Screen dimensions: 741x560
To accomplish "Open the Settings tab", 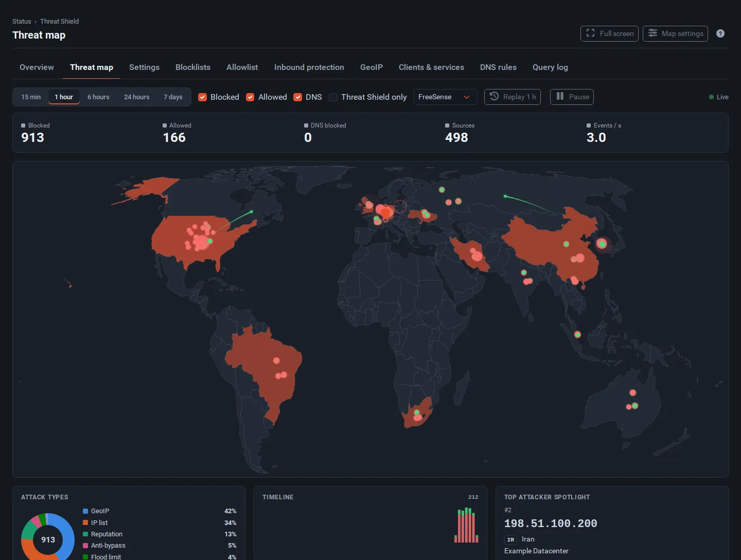I will pos(144,67).
